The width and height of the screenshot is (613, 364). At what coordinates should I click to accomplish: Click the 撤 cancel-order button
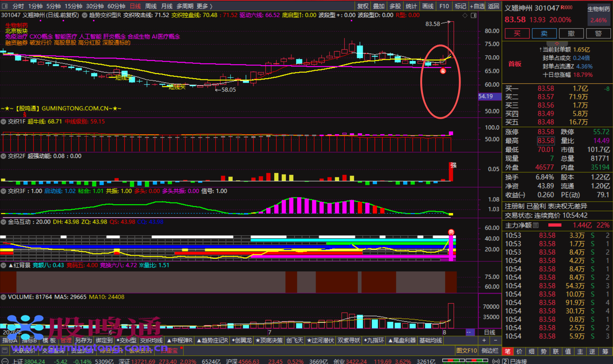click(571, 34)
